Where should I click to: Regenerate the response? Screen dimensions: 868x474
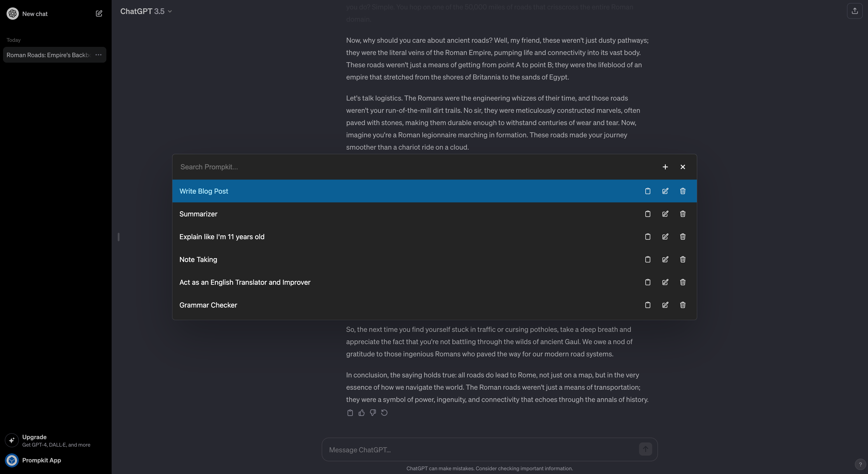point(384,413)
